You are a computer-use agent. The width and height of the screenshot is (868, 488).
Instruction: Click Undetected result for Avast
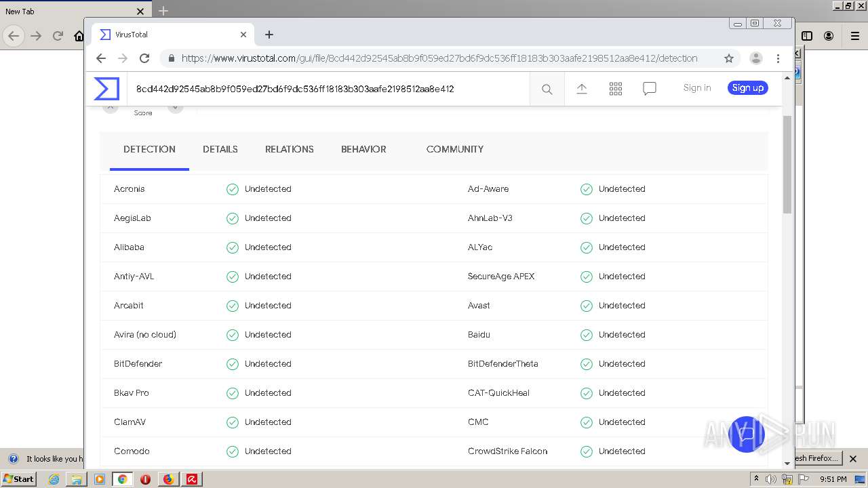click(622, 306)
